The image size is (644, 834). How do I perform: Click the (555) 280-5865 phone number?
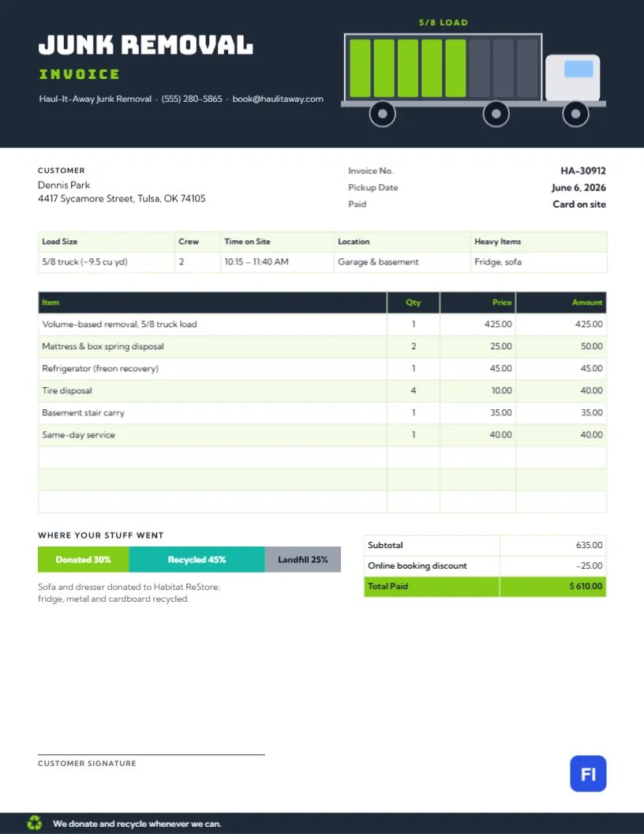[192, 99]
